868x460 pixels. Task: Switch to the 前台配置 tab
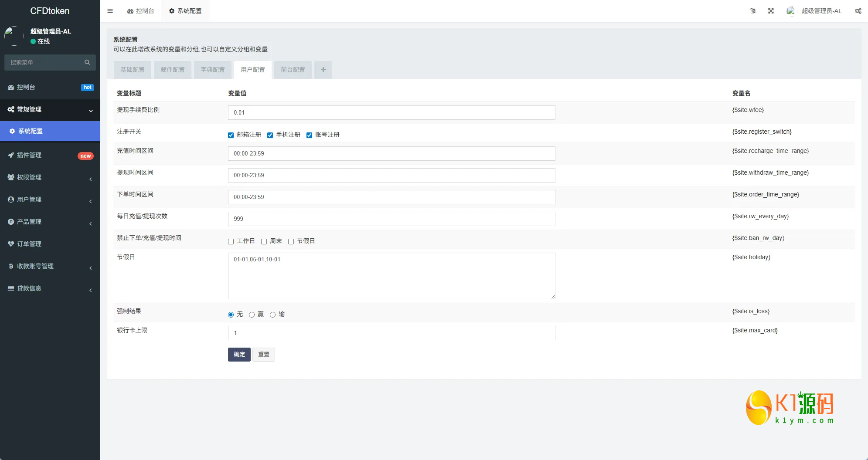[x=293, y=70]
